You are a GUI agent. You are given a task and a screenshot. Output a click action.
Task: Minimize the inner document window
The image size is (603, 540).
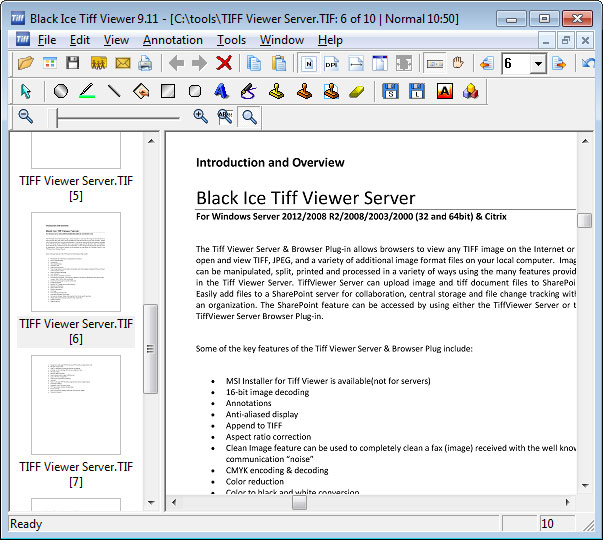click(x=546, y=40)
